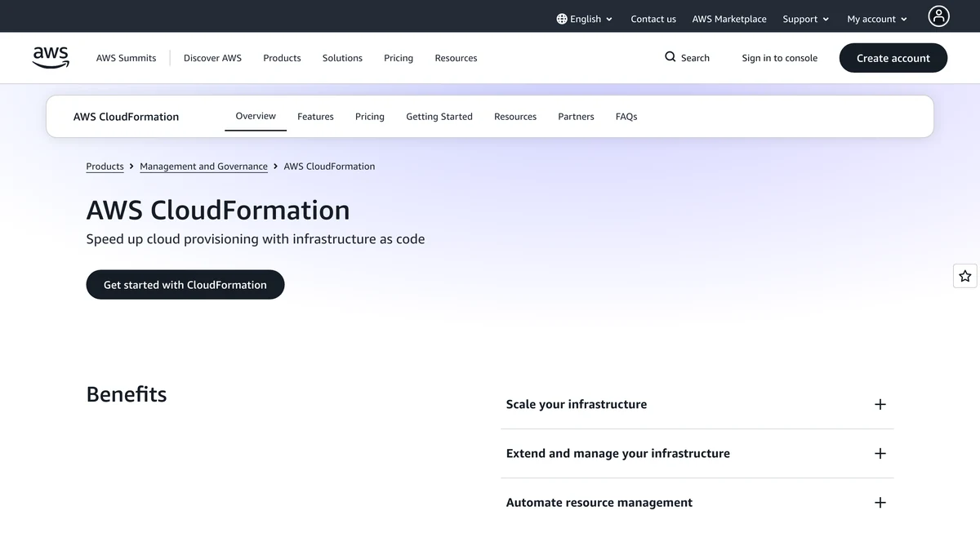Open the Solutions menu
The height and width of the screenshot is (551, 980).
(342, 58)
